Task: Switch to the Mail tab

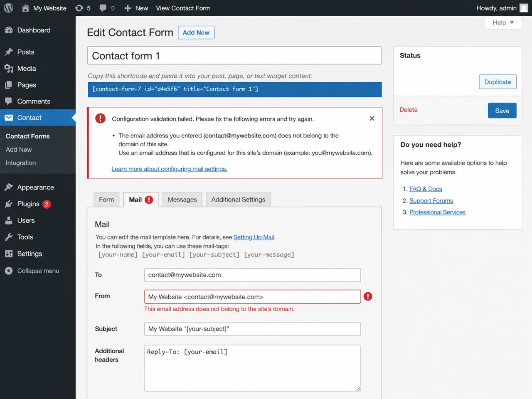Action: [141, 199]
